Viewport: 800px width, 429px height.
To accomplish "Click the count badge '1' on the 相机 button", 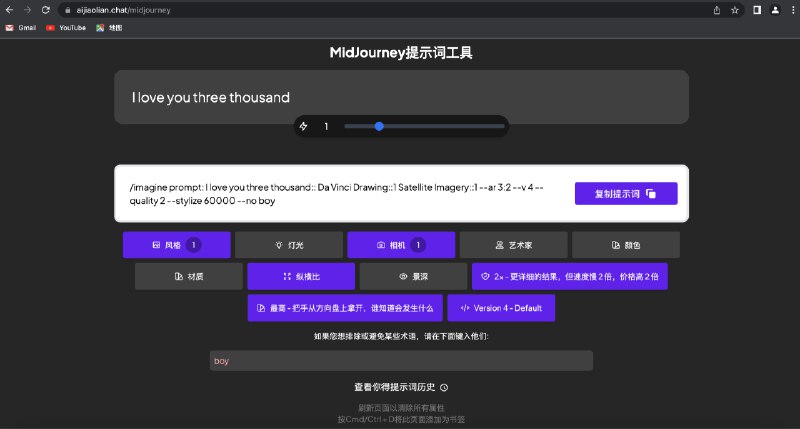I will click(x=418, y=245).
